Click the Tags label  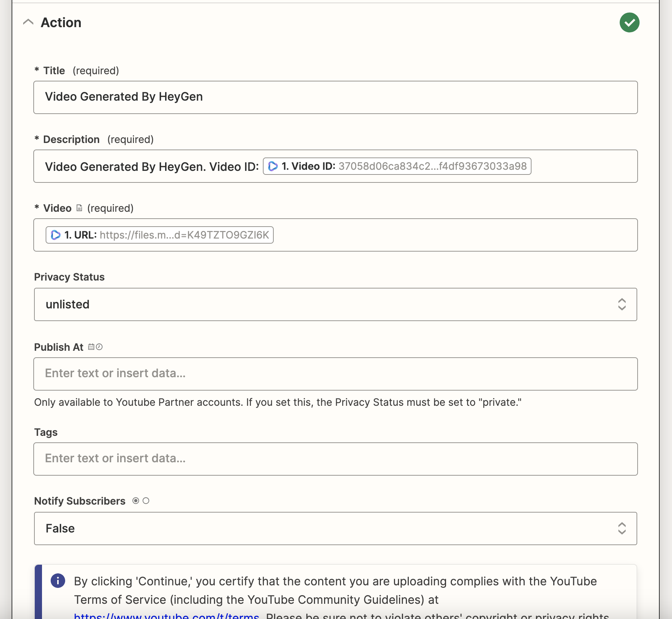(46, 432)
